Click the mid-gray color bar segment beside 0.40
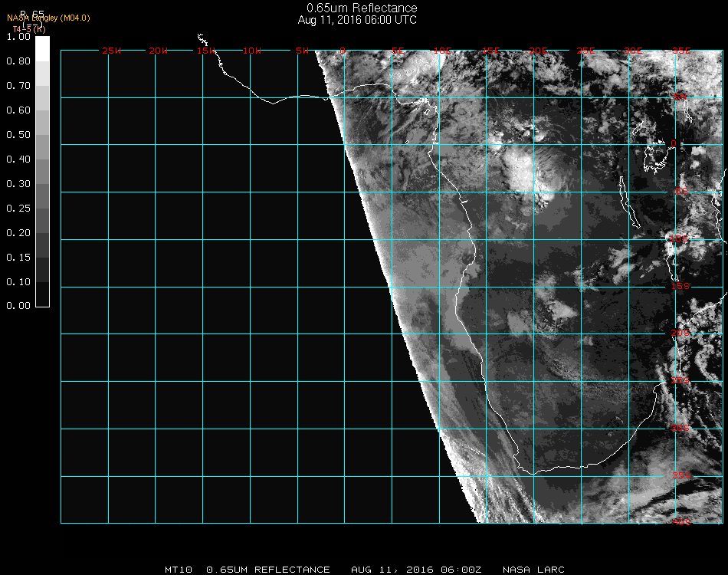The width and height of the screenshot is (728, 575). click(42, 172)
